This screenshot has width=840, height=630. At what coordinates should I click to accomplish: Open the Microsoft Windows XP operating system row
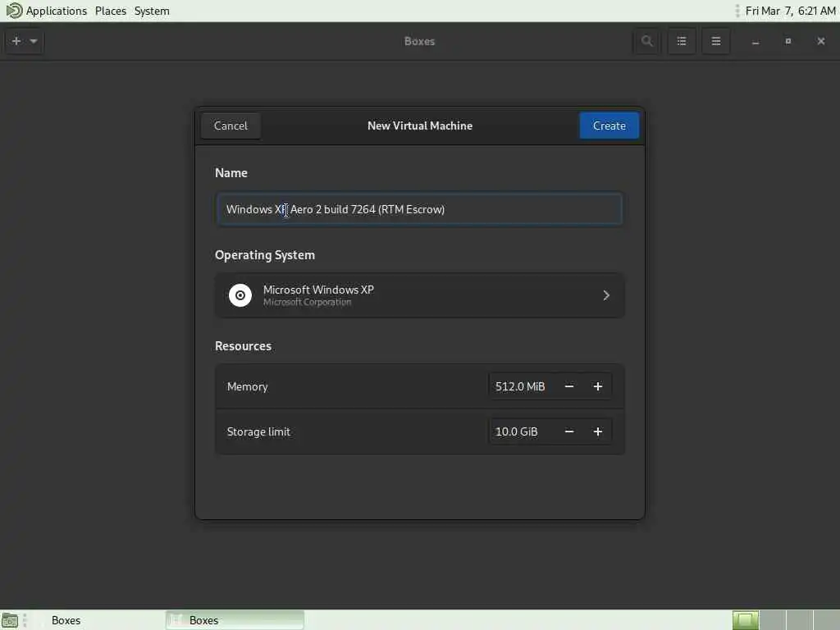(x=419, y=295)
